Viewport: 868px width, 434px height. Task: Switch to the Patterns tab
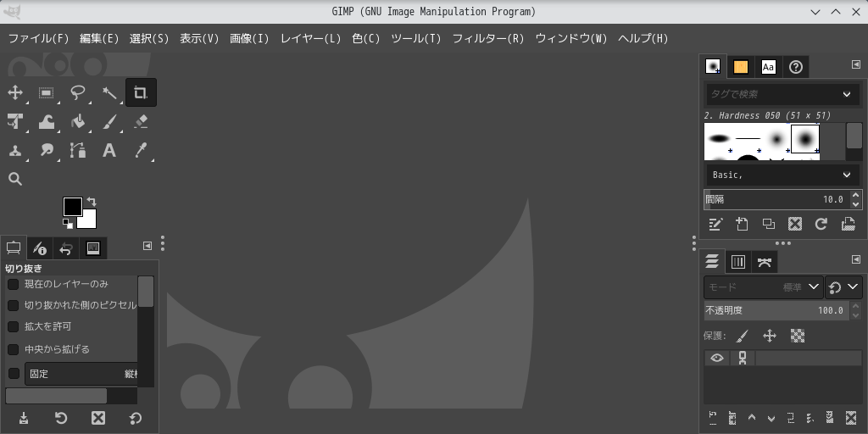[x=741, y=67]
